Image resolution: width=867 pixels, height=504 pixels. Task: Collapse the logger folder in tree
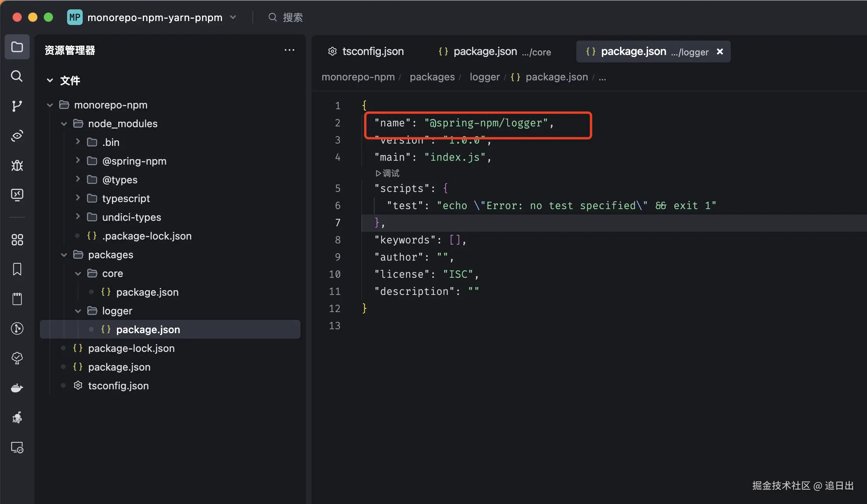tap(78, 311)
